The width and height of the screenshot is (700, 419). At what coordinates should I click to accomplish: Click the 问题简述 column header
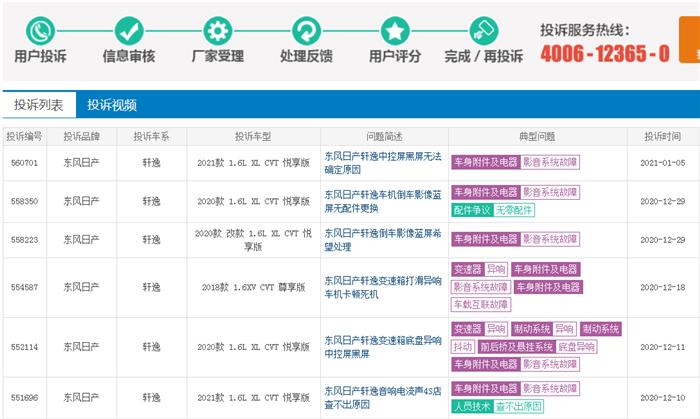pos(384,137)
